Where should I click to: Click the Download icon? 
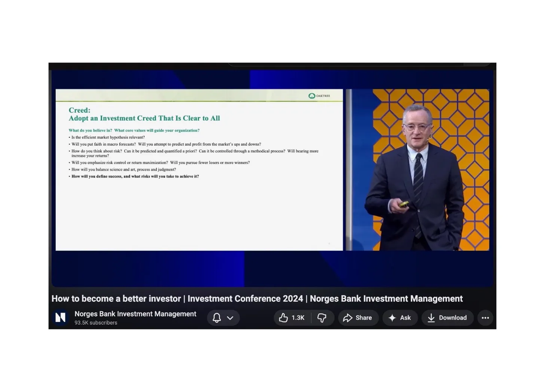click(x=447, y=318)
